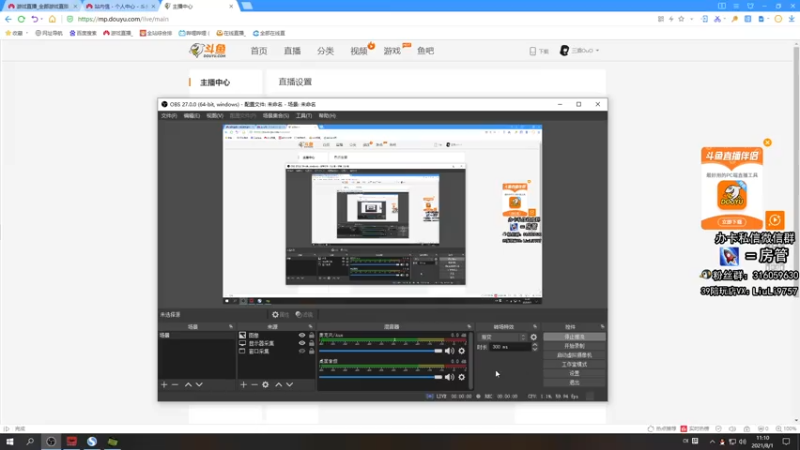Add a new source with plus icon
The height and width of the screenshot is (450, 800).
click(243, 385)
